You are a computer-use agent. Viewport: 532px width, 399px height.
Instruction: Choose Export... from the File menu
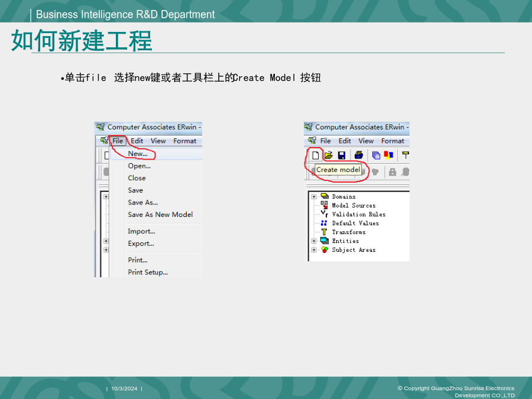(156, 244)
